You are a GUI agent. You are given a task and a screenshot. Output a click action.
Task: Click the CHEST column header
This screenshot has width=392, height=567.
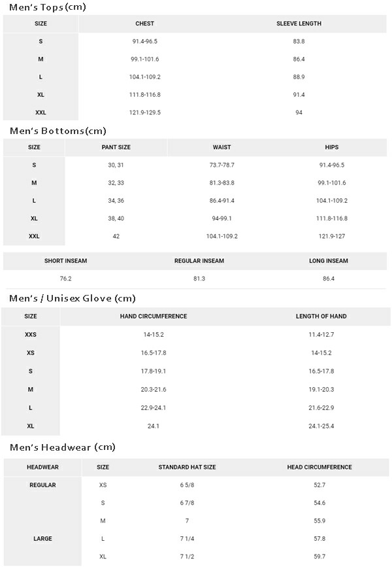click(144, 24)
